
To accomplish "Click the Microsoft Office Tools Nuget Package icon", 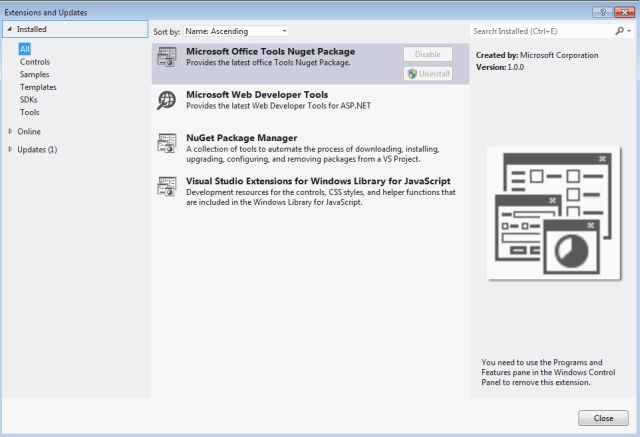I will [167, 57].
